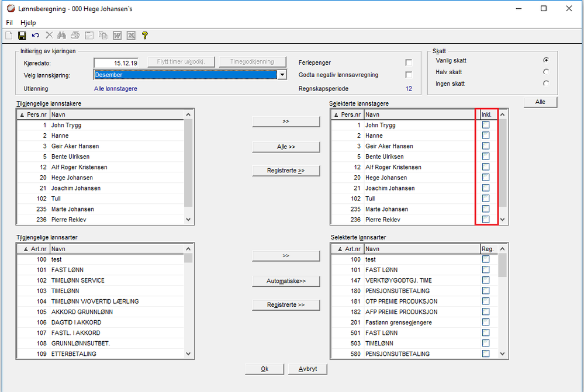Export to Excel via X icon
This screenshot has height=392, width=584.
[x=131, y=36]
